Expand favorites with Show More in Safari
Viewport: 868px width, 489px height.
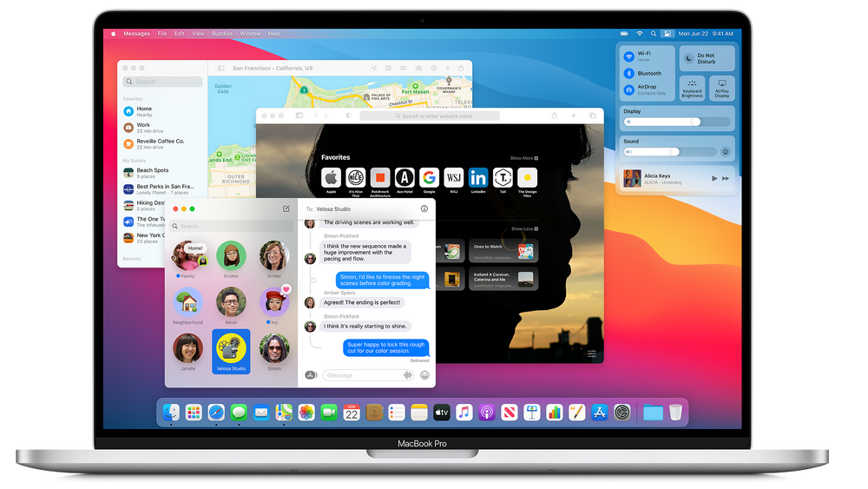click(x=523, y=158)
